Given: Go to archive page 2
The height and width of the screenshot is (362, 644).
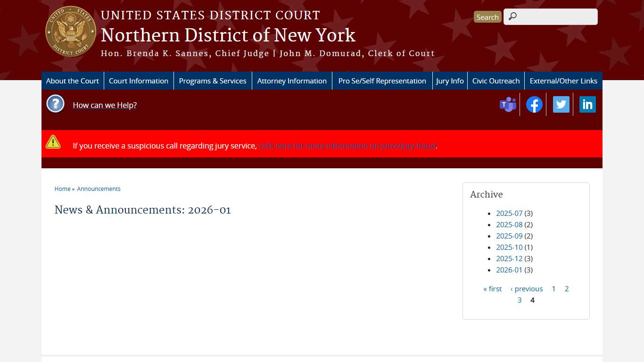Looking at the screenshot, I should (567, 288).
